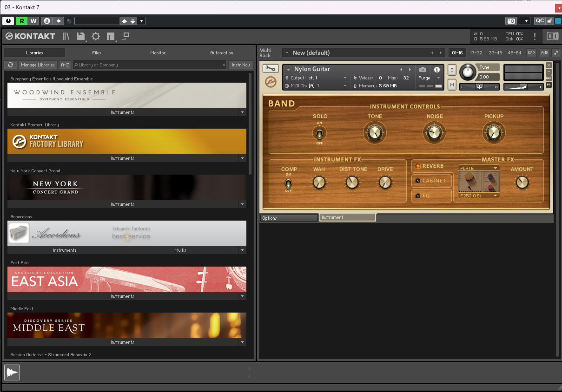The width and height of the screenshot is (562, 392).
Task: Go to next instrument preset arrow
Action: click(x=410, y=70)
